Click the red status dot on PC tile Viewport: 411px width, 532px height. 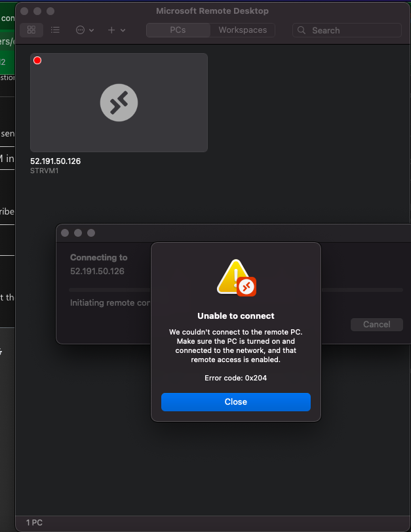coord(37,60)
